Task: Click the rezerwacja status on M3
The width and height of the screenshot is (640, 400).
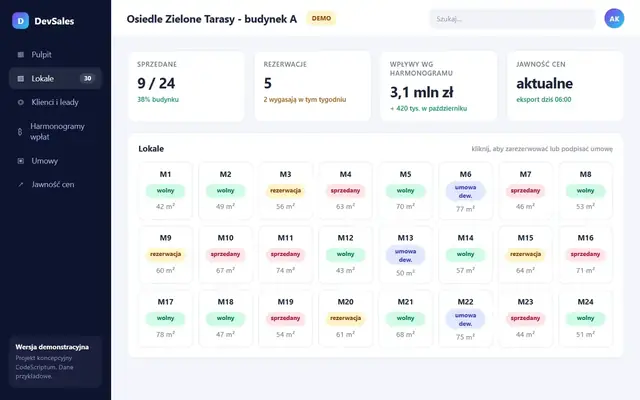Action: pyautogui.click(x=285, y=191)
